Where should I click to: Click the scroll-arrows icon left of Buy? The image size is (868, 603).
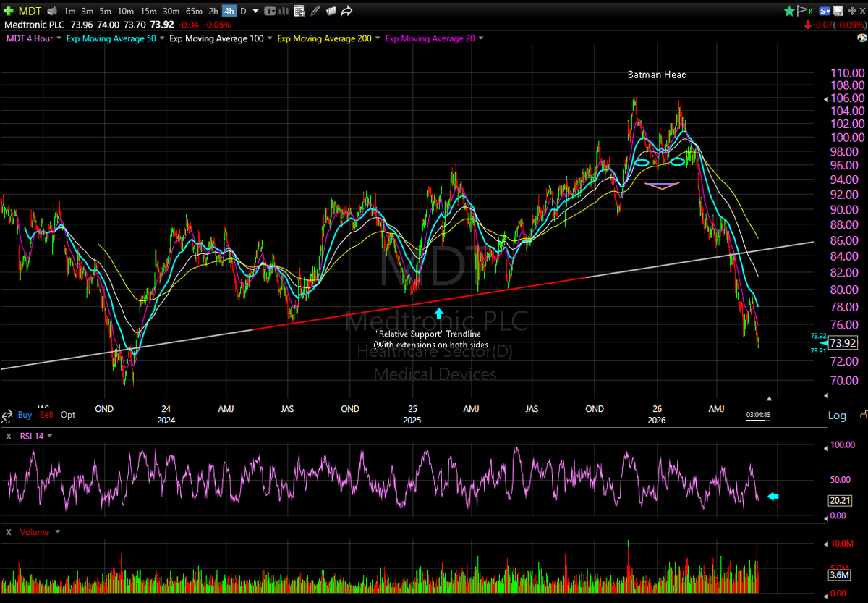[x=7, y=416]
